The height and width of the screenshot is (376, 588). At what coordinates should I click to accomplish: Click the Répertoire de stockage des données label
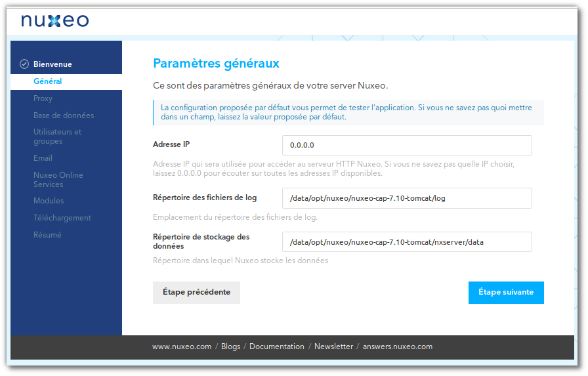201,241
